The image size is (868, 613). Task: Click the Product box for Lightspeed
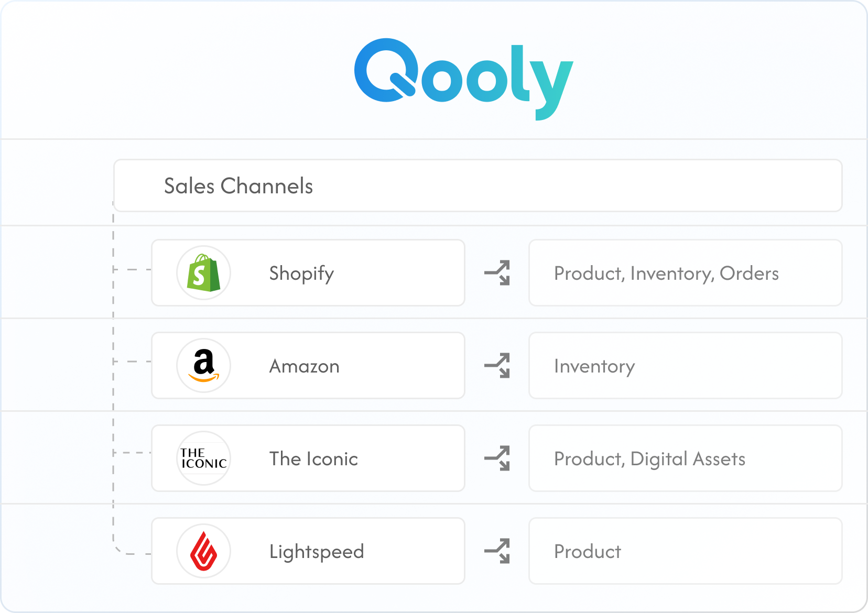coord(685,551)
